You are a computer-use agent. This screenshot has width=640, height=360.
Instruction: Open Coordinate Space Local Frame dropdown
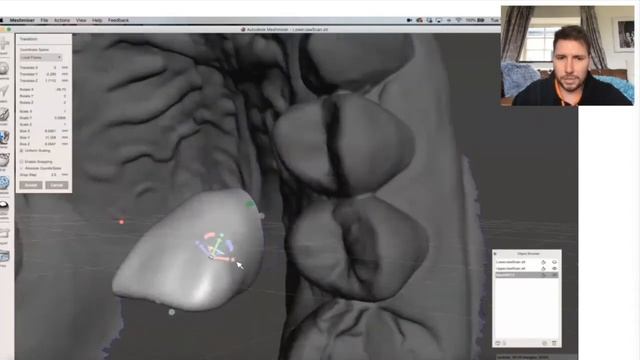pos(41,58)
